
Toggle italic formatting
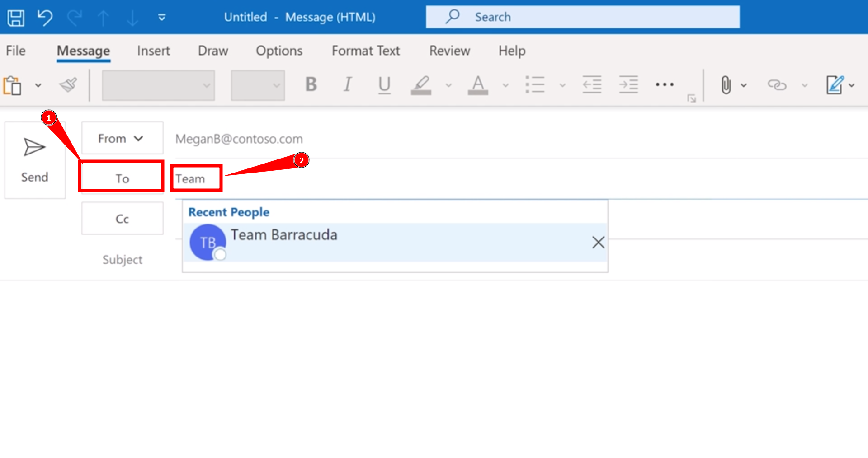click(x=347, y=84)
